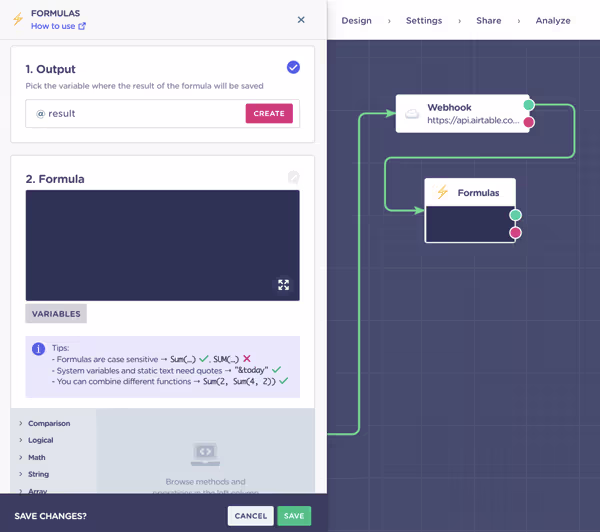The height and width of the screenshot is (532, 600).
Task: Click the Formulas block red output dot
Action: click(515, 232)
